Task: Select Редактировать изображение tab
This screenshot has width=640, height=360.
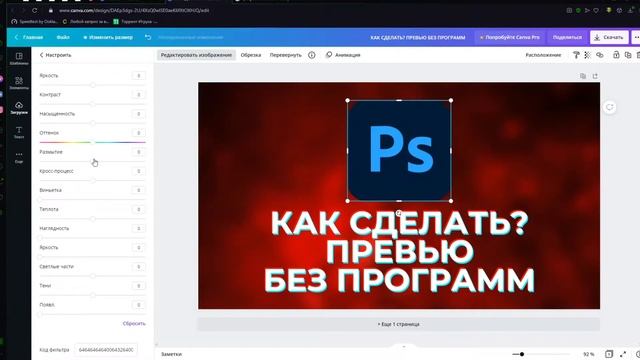Action: 196,55
